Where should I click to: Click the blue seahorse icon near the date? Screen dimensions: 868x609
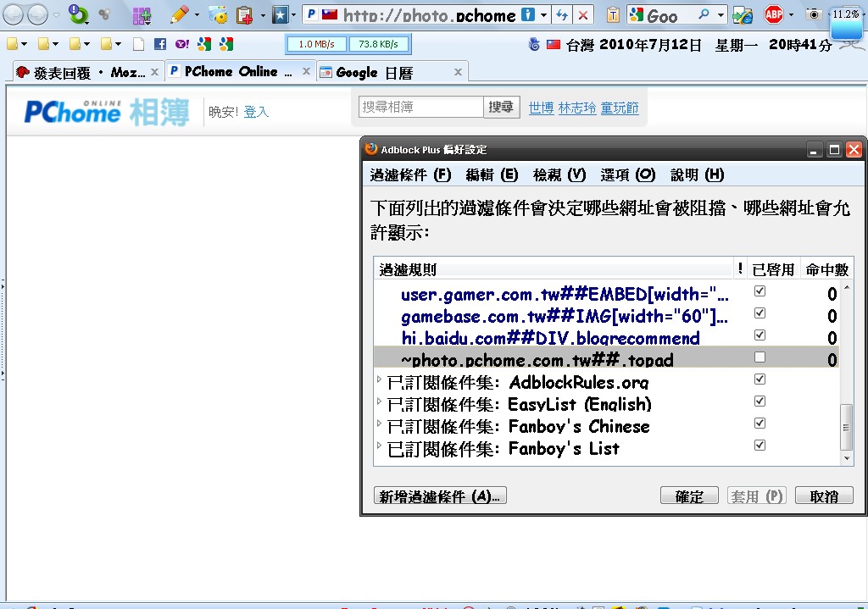tap(534, 44)
